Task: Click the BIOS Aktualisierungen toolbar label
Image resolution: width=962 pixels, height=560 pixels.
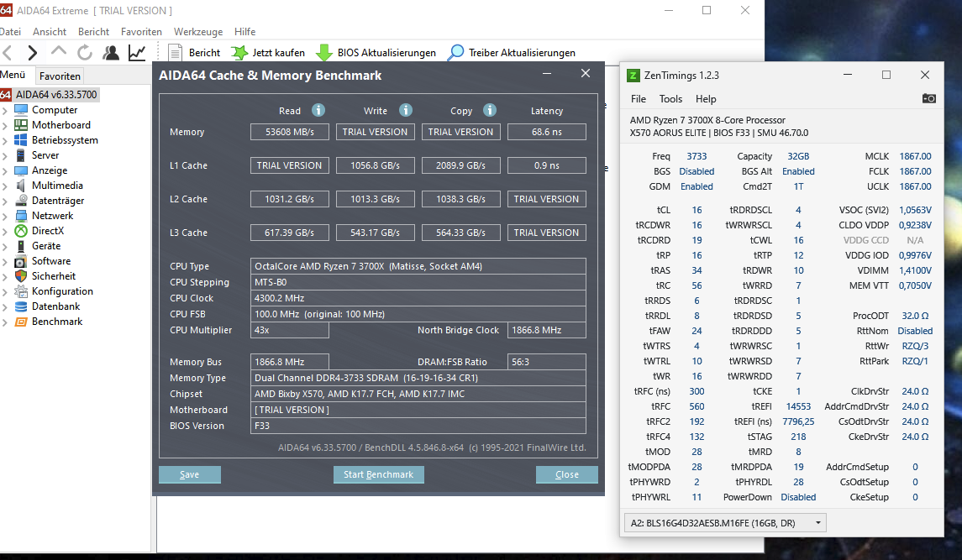Action: click(x=386, y=53)
